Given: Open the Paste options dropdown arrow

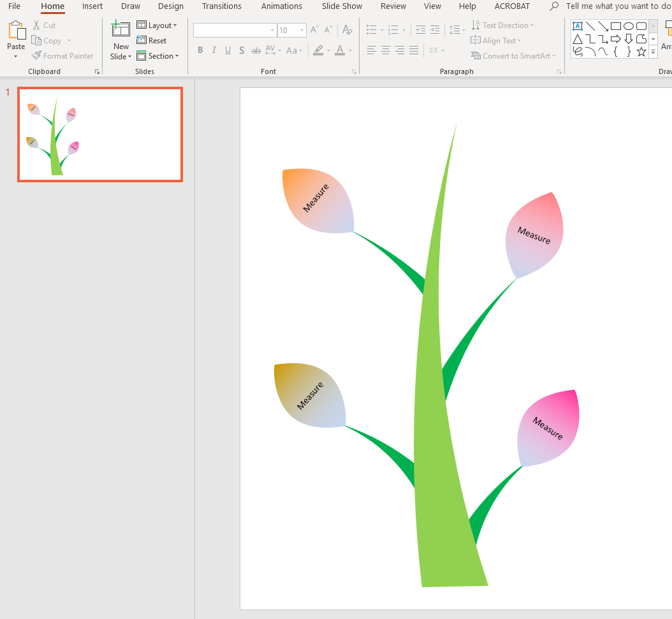Looking at the screenshot, I should tap(16, 57).
